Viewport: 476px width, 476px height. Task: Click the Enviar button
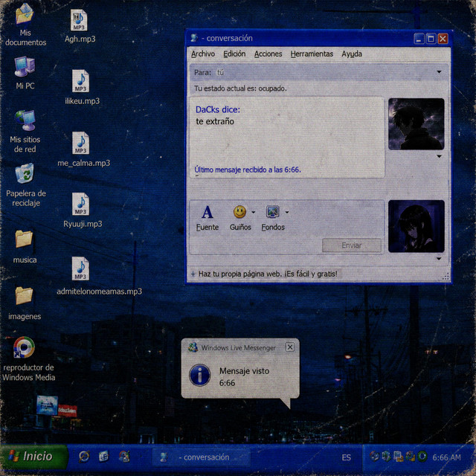point(352,245)
